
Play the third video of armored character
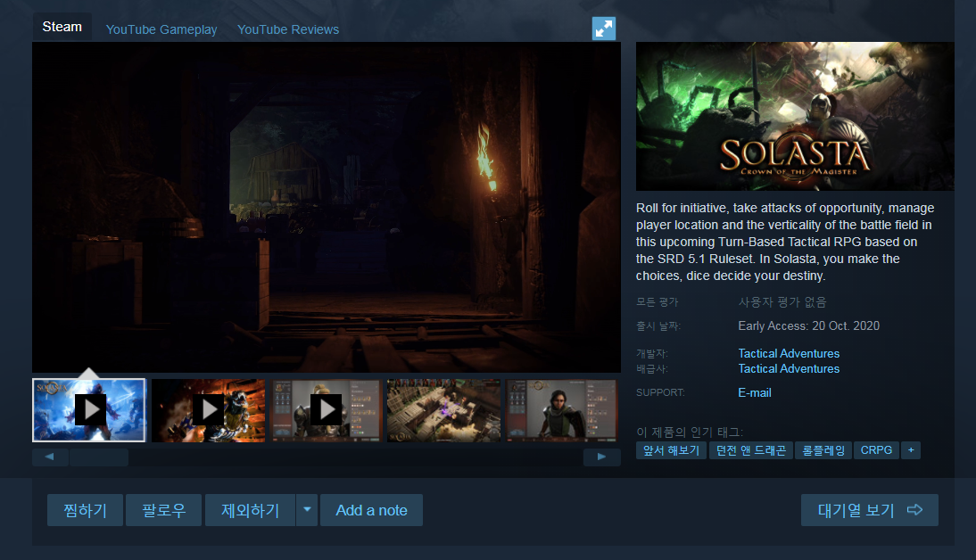coord(326,411)
